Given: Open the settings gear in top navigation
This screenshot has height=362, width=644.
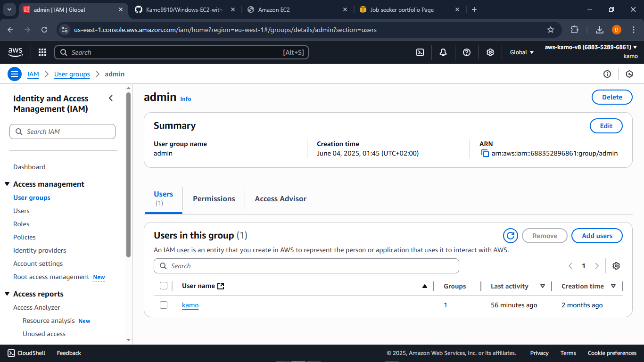Looking at the screenshot, I should tap(490, 52).
